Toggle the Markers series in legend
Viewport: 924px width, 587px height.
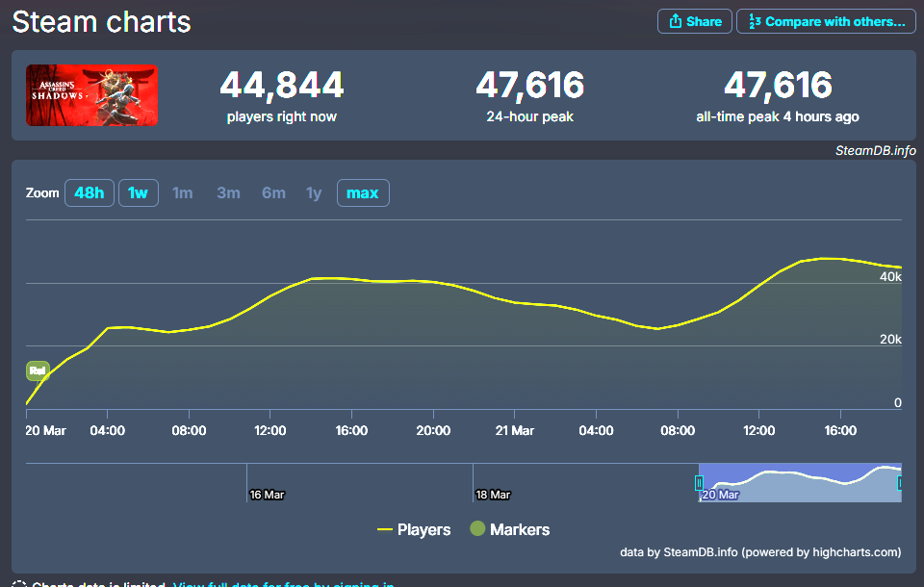pos(520,529)
